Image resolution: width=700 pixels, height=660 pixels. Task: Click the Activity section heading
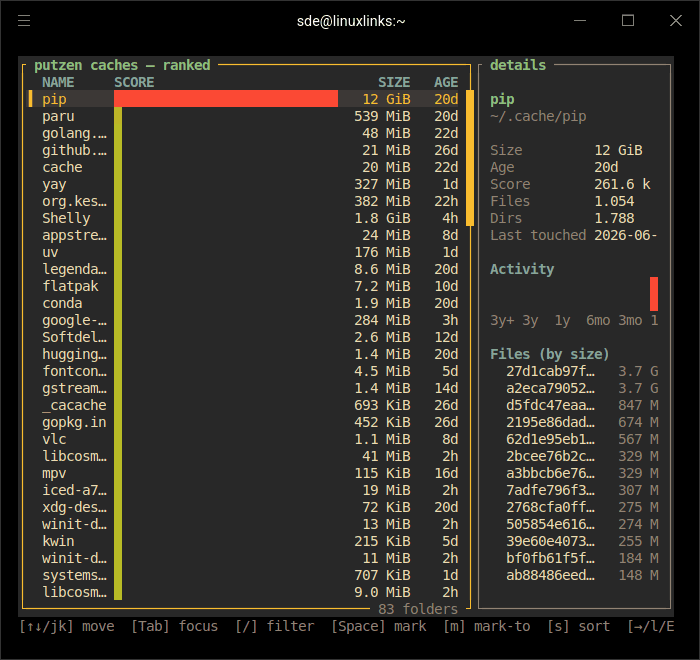tap(522, 269)
